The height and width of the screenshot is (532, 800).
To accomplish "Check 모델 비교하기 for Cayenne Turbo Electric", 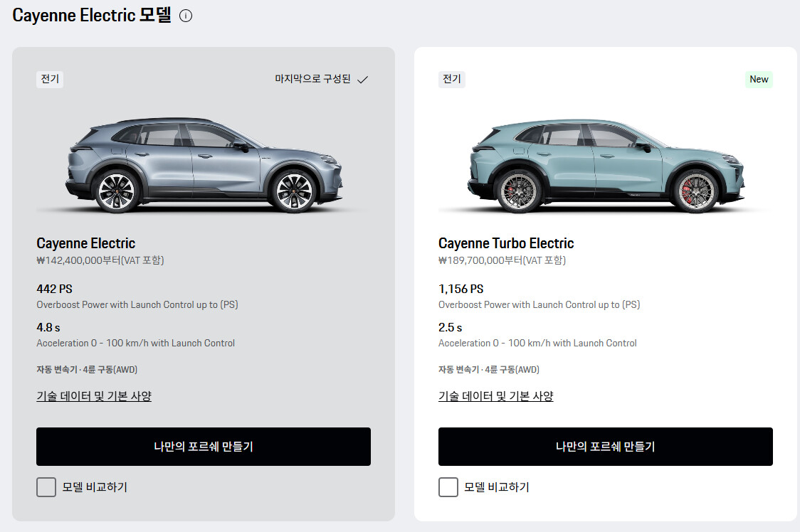I will (x=448, y=487).
